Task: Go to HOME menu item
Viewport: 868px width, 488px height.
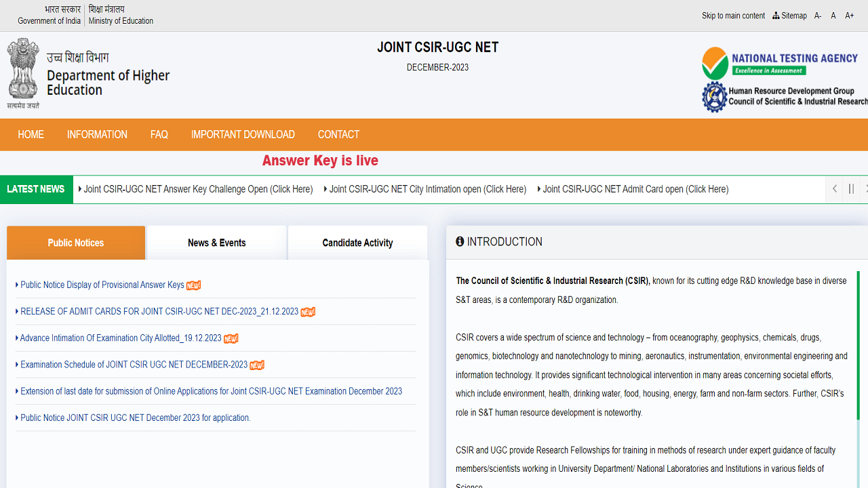Action: click(31, 134)
